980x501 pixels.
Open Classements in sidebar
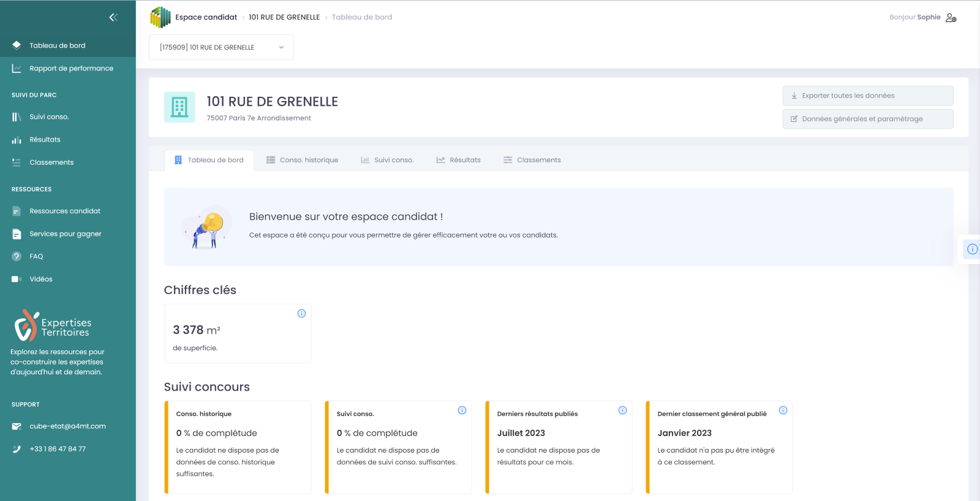pos(68,162)
